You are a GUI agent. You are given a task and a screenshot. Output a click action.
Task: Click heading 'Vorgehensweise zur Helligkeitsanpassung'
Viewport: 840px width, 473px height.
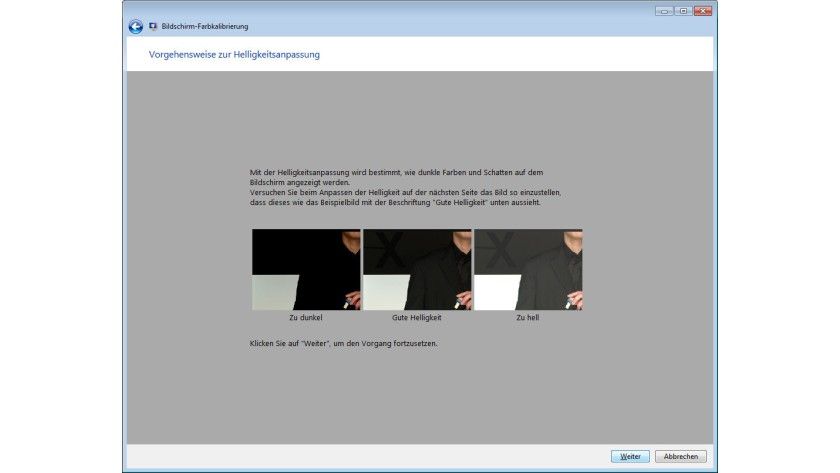coord(234,55)
